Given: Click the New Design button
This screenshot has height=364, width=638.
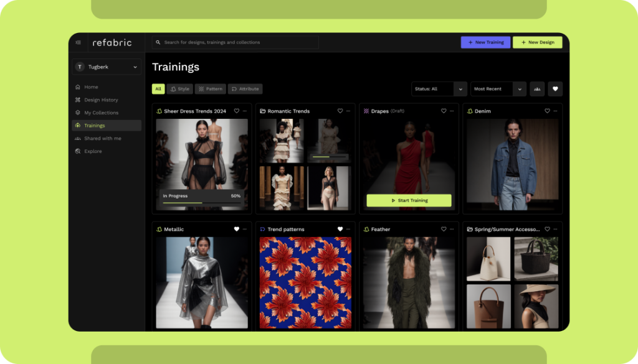Looking at the screenshot, I should (x=538, y=42).
